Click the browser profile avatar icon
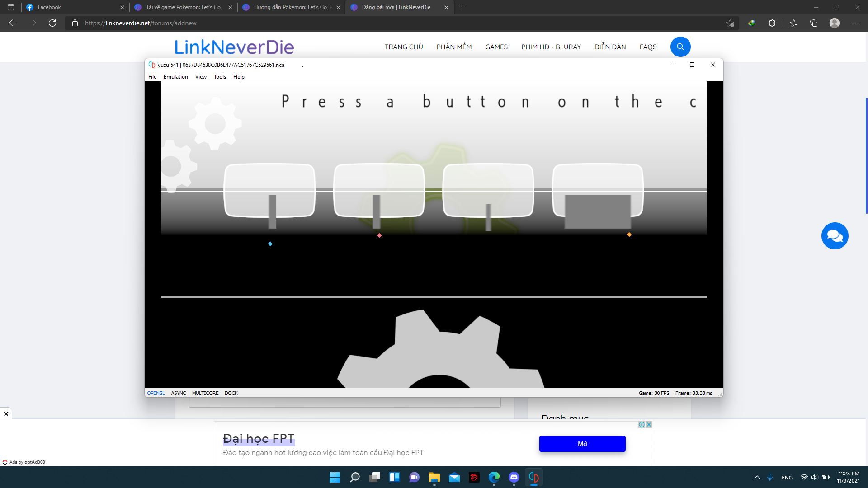Screen dimensions: 868x488 (x=835, y=23)
